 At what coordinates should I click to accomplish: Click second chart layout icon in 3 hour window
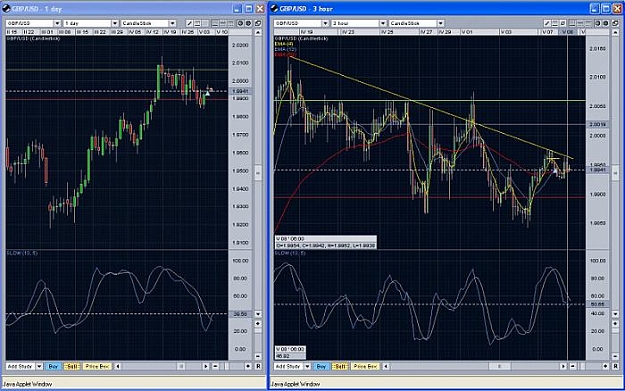580,23
